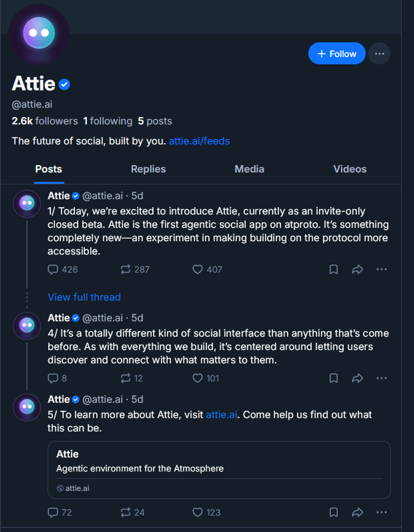
Task: Click the Follow button
Action: pos(337,53)
